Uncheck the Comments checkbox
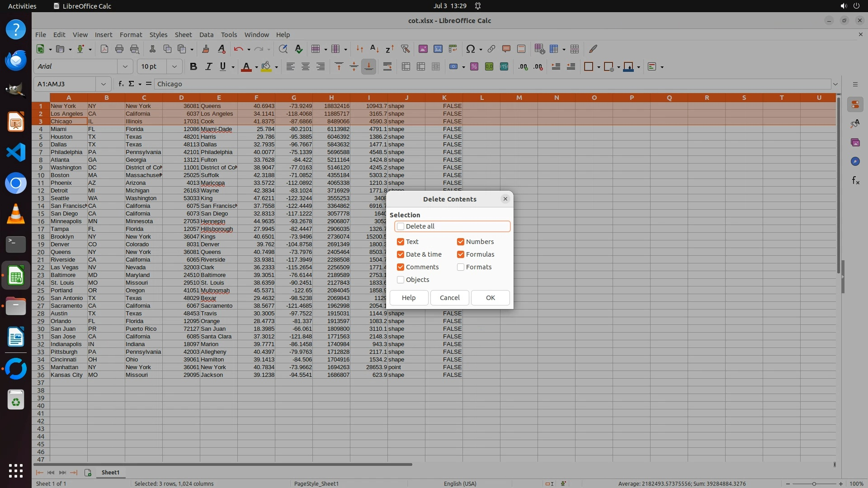This screenshot has height=488, width=868. click(401, 267)
